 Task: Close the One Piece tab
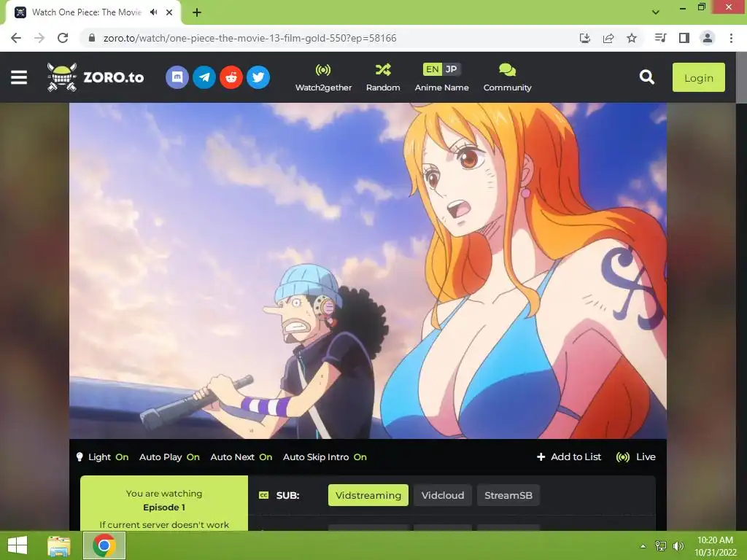[169, 12]
